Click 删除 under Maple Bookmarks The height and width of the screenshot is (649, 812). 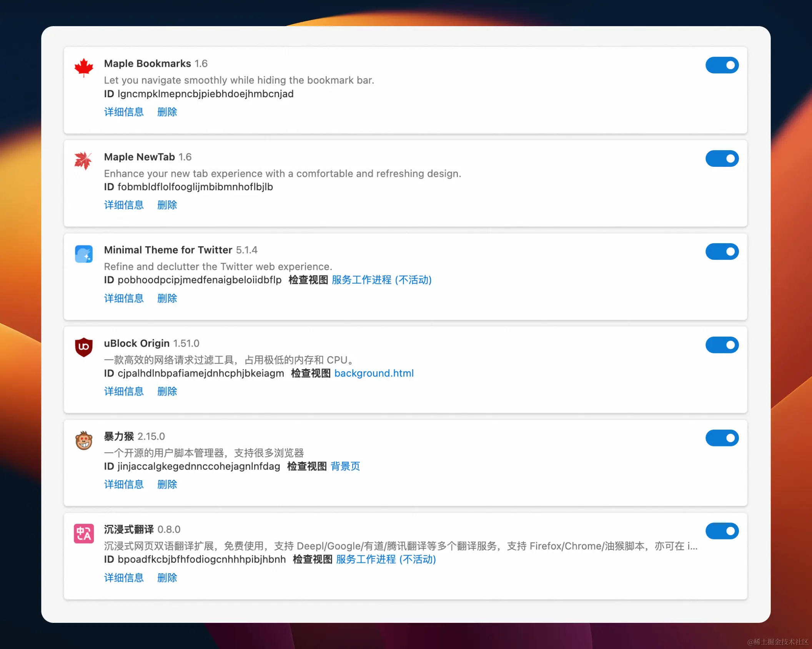pyautogui.click(x=167, y=112)
